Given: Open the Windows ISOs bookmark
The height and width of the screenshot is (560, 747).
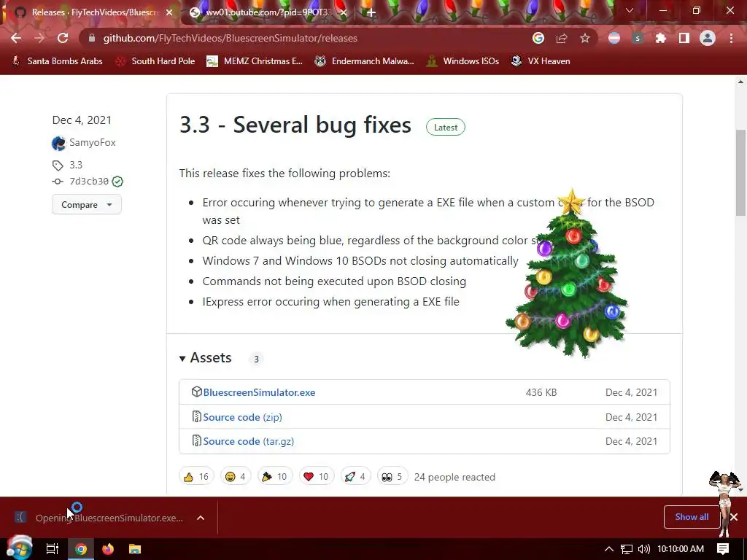Looking at the screenshot, I should click(x=462, y=61).
